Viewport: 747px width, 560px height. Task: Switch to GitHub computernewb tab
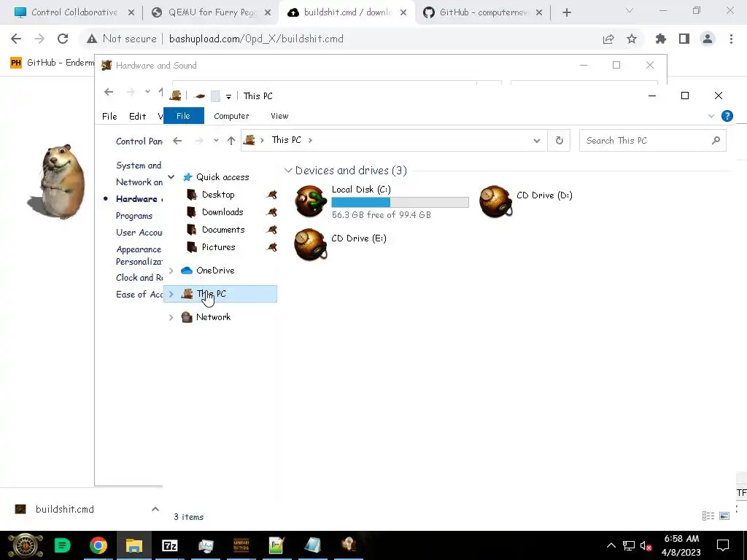(x=484, y=12)
